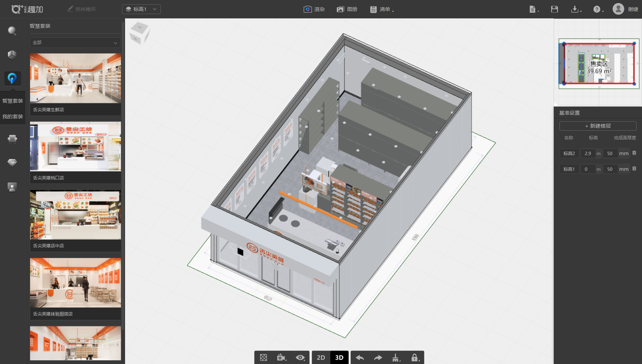
Task: Switch to 2D view mode
Action: (x=321, y=358)
